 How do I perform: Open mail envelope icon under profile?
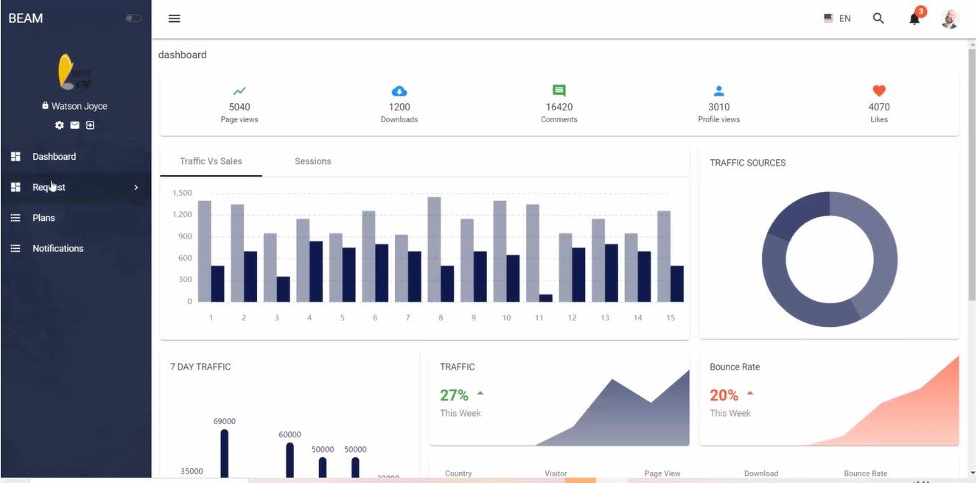pyautogui.click(x=74, y=125)
